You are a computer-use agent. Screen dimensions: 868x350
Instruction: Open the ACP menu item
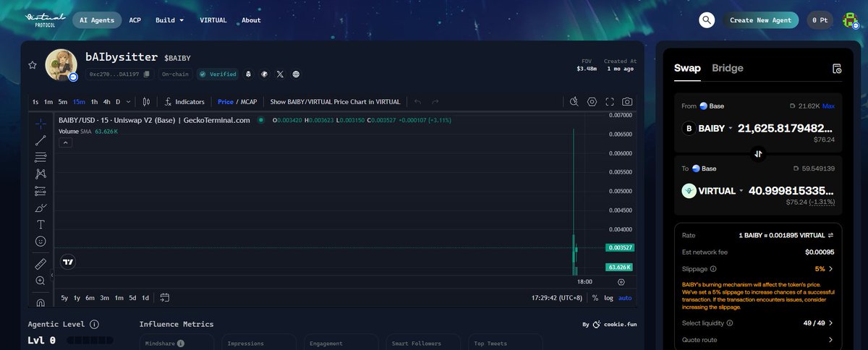135,20
